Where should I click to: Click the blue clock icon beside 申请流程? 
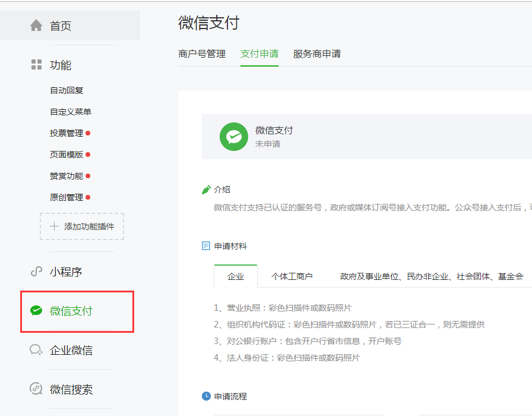click(x=206, y=396)
